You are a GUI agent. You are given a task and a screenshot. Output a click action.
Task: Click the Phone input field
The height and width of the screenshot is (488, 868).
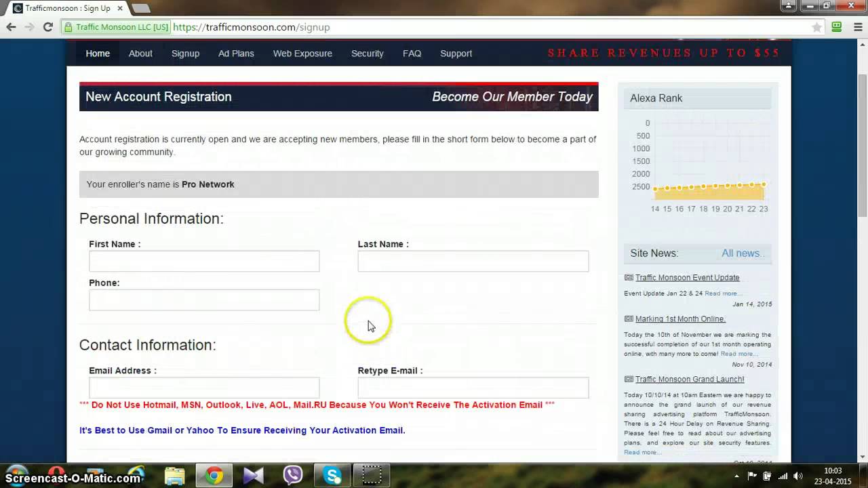coord(204,300)
